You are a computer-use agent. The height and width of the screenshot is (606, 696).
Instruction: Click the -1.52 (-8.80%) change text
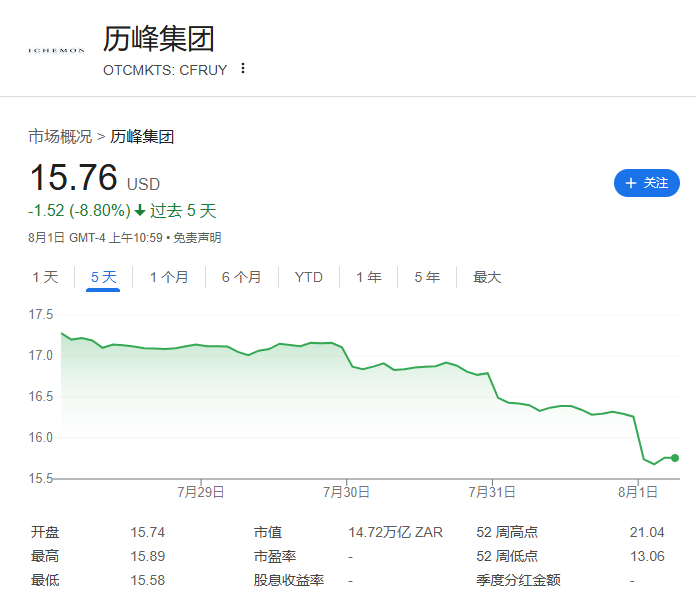pos(79,210)
